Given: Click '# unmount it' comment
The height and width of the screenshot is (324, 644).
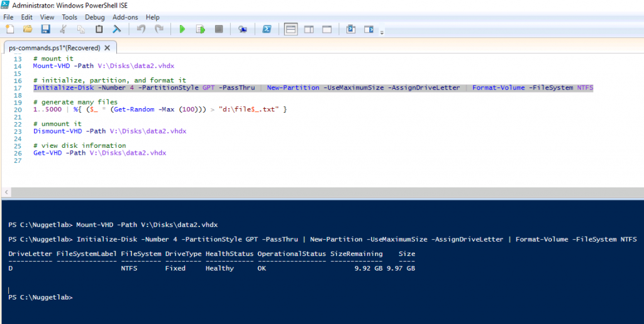Looking at the screenshot, I should 57,123.
